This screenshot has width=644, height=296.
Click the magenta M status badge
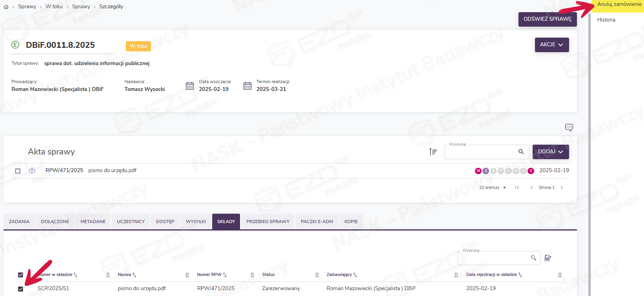[x=478, y=171]
